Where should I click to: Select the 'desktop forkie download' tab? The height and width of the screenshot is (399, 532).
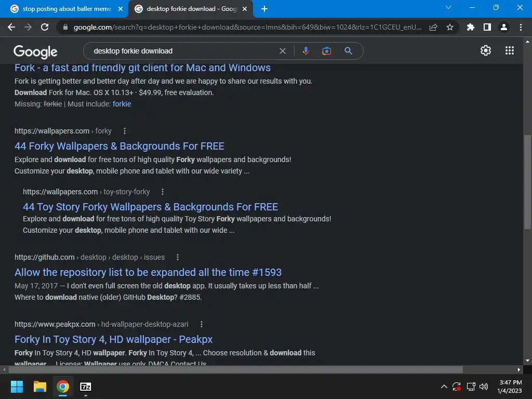coord(191,9)
